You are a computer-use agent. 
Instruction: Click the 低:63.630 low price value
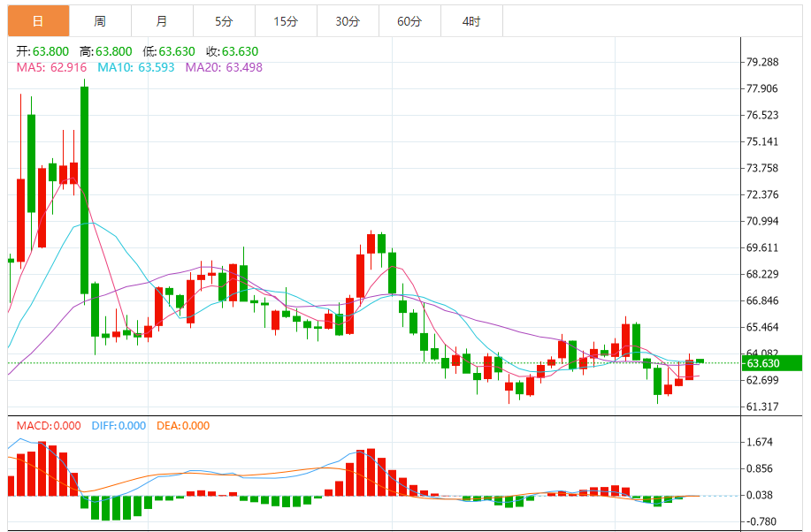pyautogui.click(x=169, y=52)
